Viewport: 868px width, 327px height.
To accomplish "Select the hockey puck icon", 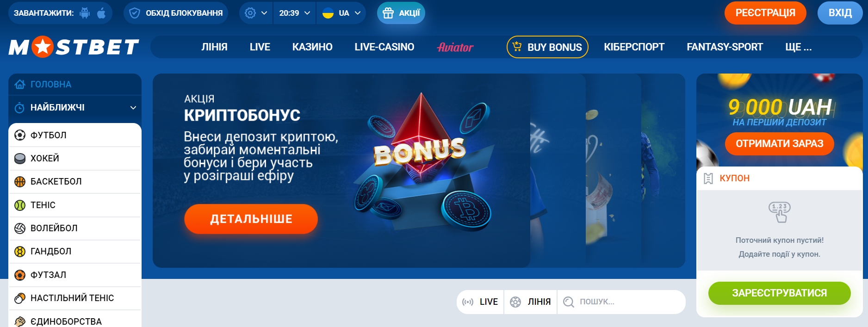I will pyautogui.click(x=20, y=158).
